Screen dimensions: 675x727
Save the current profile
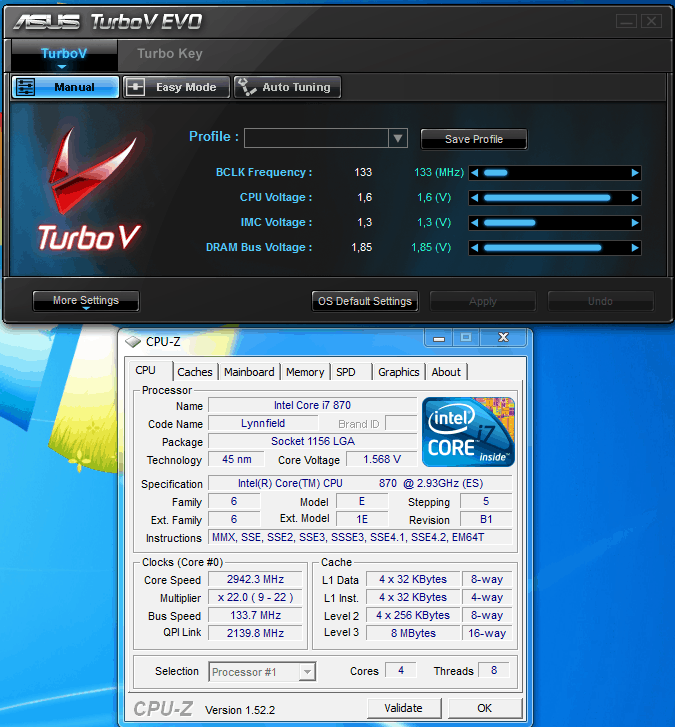tap(474, 139)
